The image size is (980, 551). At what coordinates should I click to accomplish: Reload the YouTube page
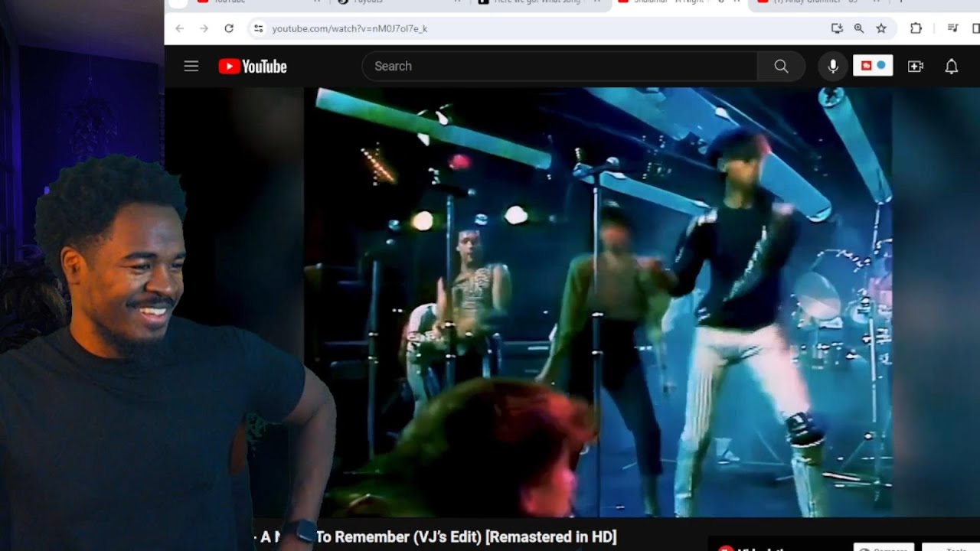tap(229, 28)
